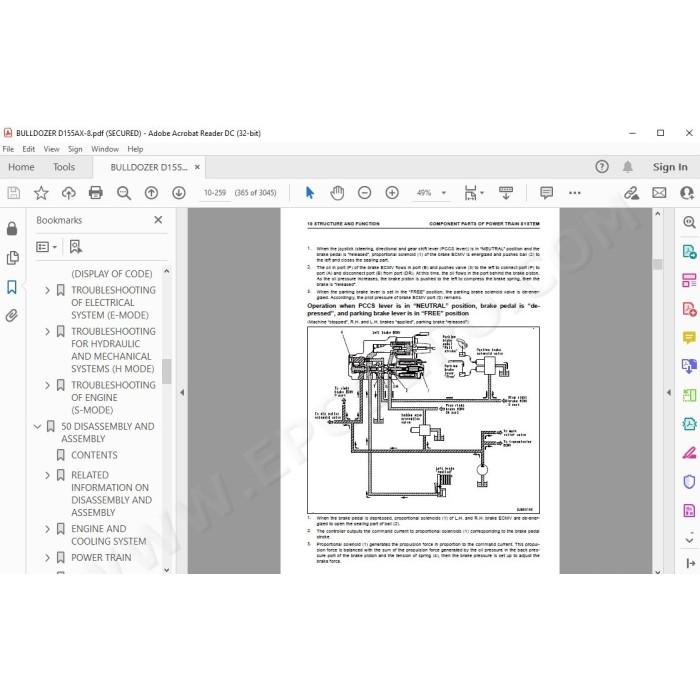Click the bookmark search icon
This screenshot has width=700, height=700.
click(x=75, y=247)
